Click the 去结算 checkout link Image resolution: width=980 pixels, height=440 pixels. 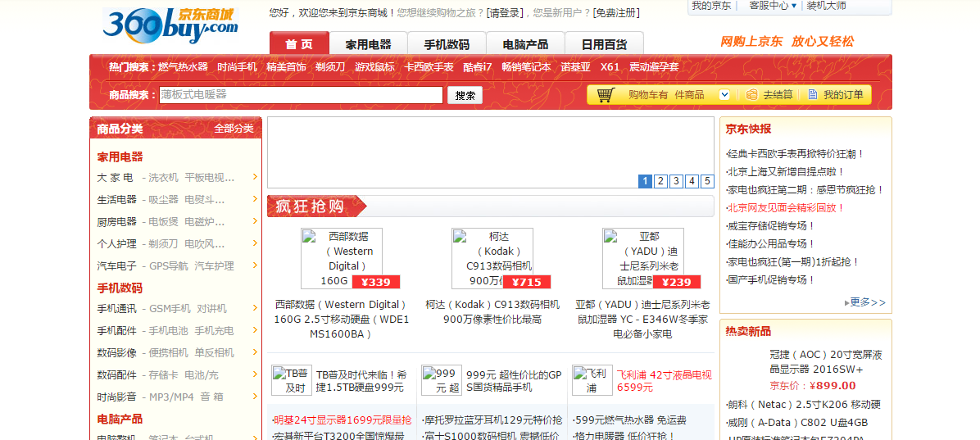(778, 95)
